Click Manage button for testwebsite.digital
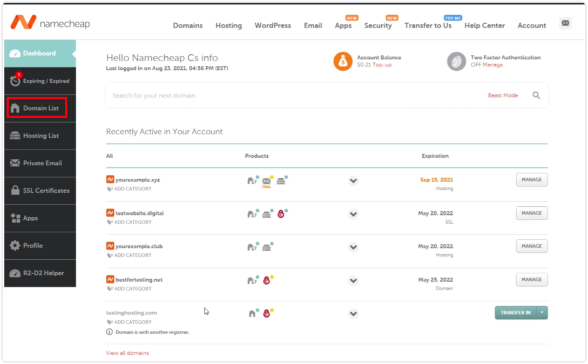This screenshot has height=364, width=588. pyautogui.click(x=531, y=213)
